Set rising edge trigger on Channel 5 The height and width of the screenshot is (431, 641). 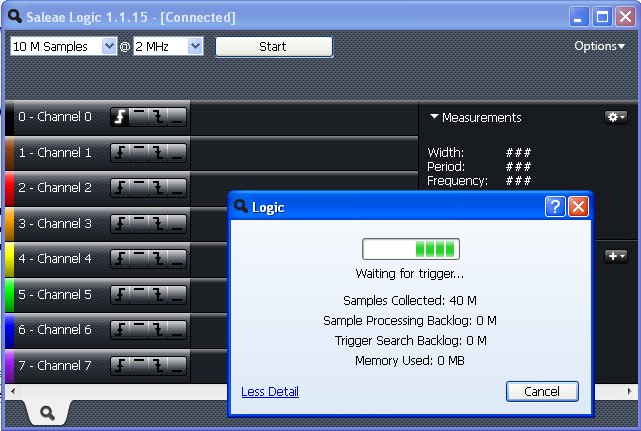point(120,295)
